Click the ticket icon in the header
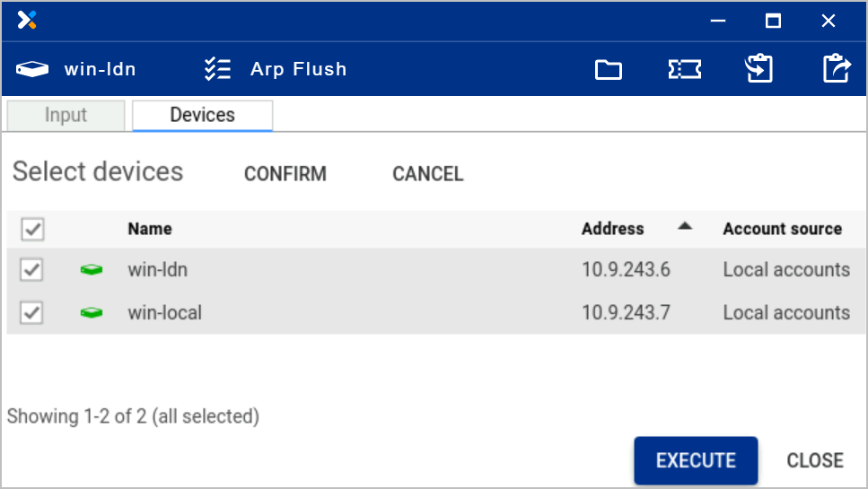This screenshot has height=489, width=868. click(x=684, y=69)
